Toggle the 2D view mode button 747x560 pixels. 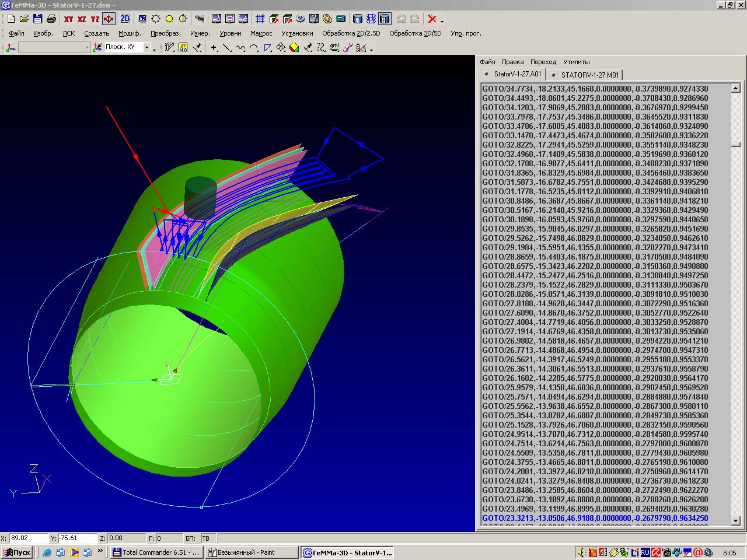(125, 19)
